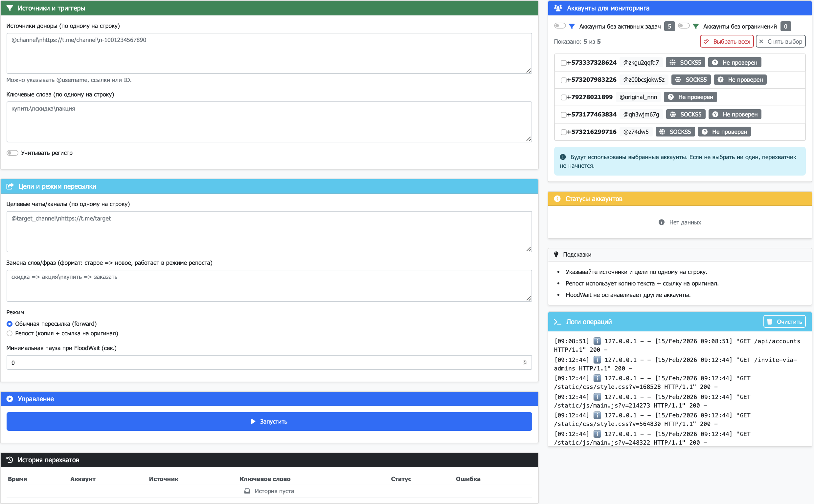Click the SOCKS5 badge for @zkgu2qqfq7
The image size is (814, 504).
coord(686,62)
